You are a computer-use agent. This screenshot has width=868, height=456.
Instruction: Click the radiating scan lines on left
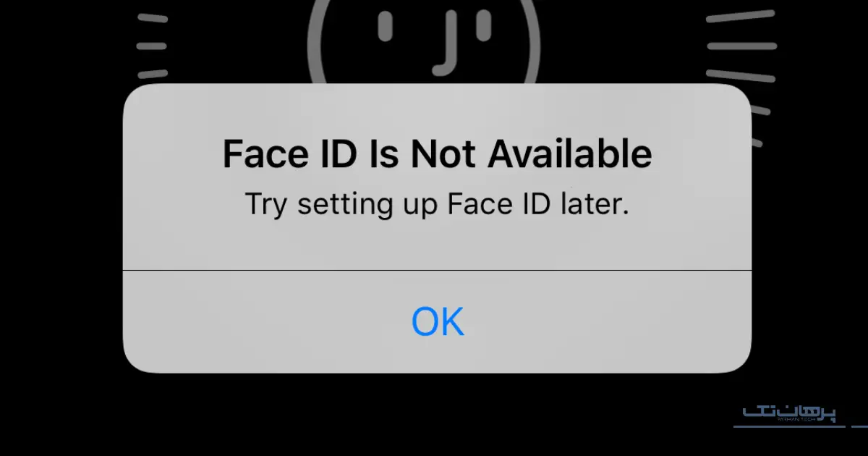click(x=152, y=45)
